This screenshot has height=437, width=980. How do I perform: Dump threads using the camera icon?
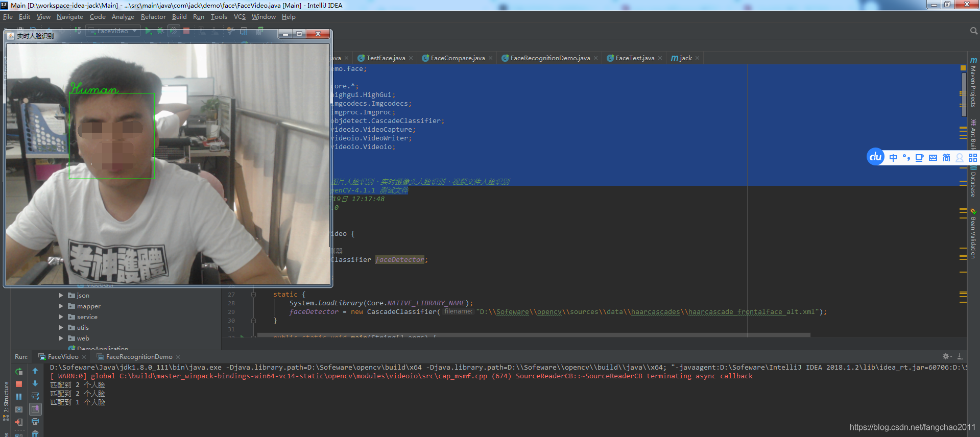[x=19, y=409]
